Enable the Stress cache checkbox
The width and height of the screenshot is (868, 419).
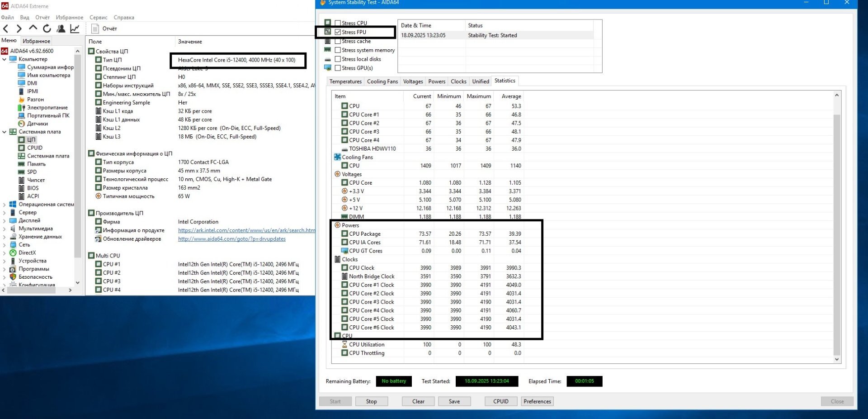point(338,41)
